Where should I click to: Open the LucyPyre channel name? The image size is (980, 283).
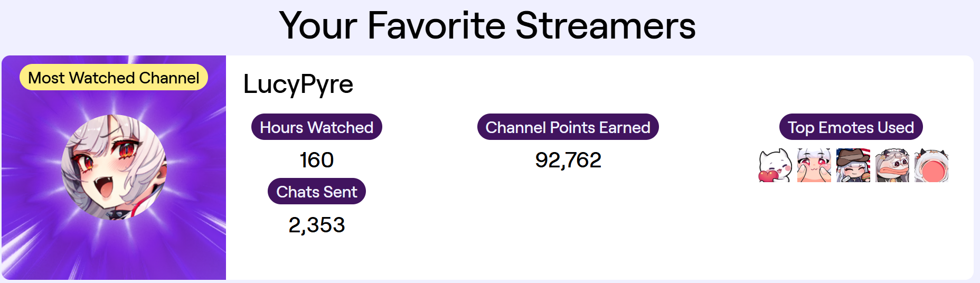click(x=298, y=84)
